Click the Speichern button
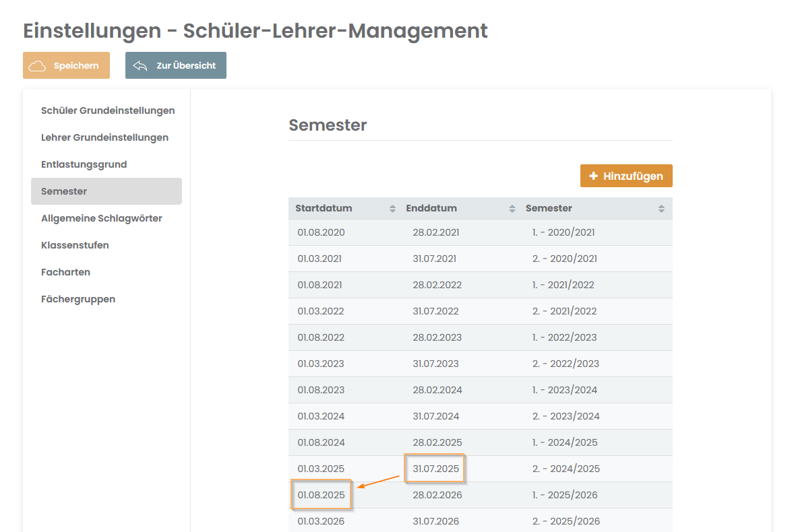 tap(66, 65)
